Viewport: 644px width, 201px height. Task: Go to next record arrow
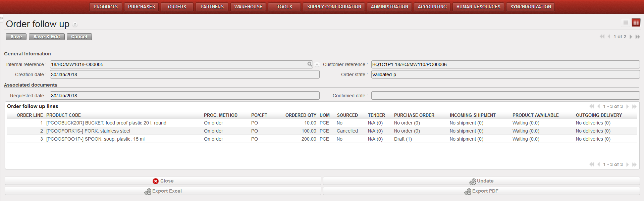pyautogui.click(x=631, y=37)
